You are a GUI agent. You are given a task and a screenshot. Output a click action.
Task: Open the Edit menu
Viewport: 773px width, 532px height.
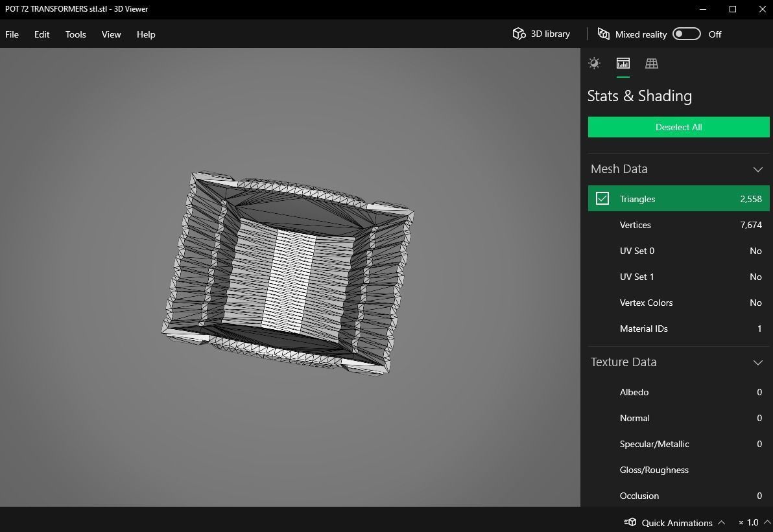point(42,34)
